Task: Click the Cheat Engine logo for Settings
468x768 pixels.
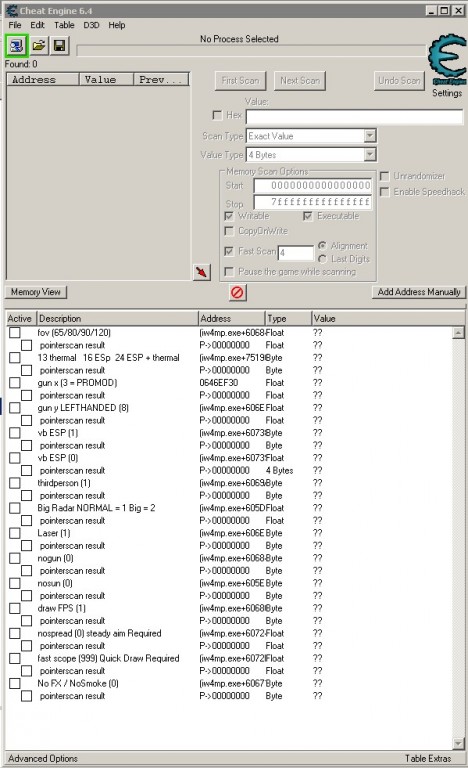Action: 447,61
